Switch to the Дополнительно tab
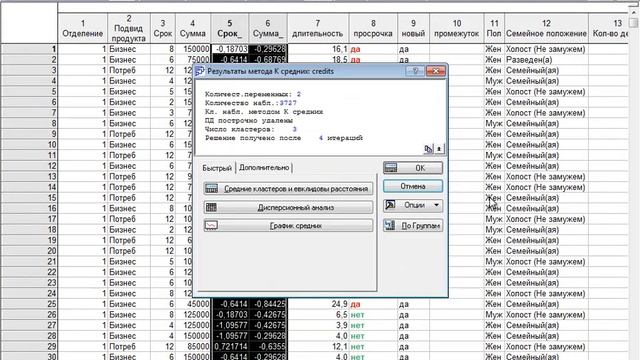640x360 pixels. pyautogui.click(x=264, y=168)
